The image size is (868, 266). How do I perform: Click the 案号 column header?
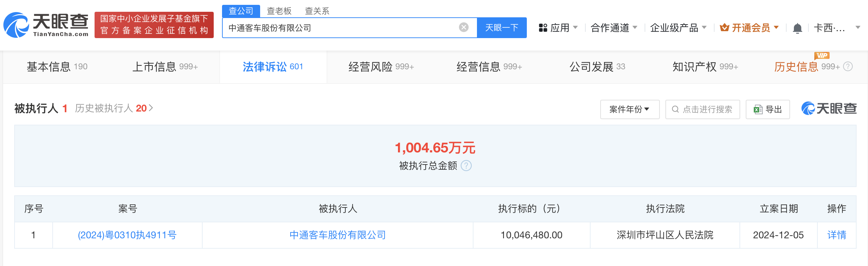(128, 209)
